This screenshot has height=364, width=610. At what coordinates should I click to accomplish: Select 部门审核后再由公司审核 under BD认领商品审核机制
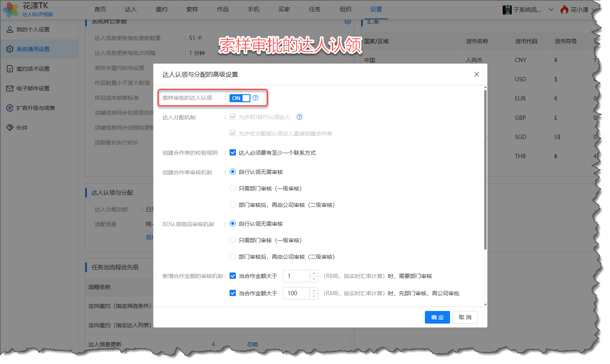233,257
